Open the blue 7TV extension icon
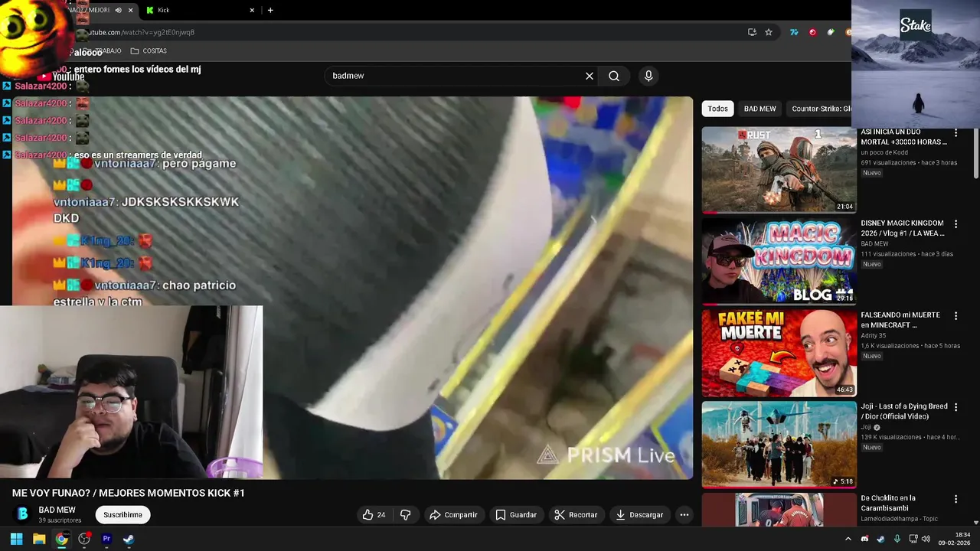Viewport: 980px width, 551px height. pyautogui.click(x=794, y=32)
